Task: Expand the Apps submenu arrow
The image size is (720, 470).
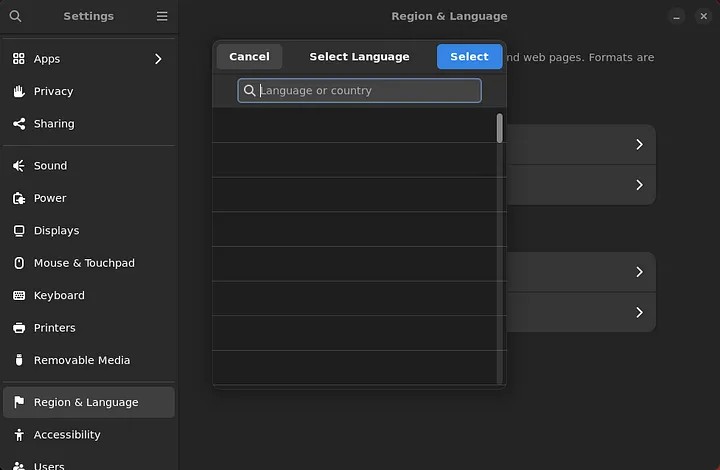Action: coord(158,59)
